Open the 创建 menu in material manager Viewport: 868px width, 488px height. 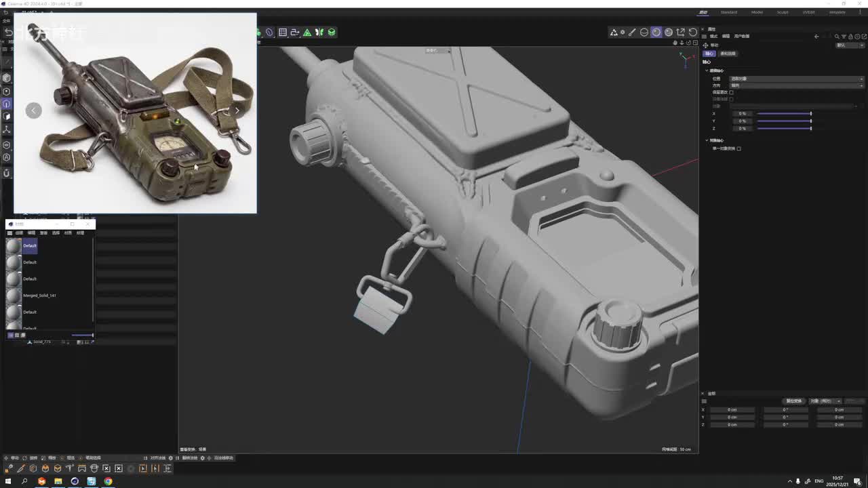pyautogui.click(x=19, y=232)
